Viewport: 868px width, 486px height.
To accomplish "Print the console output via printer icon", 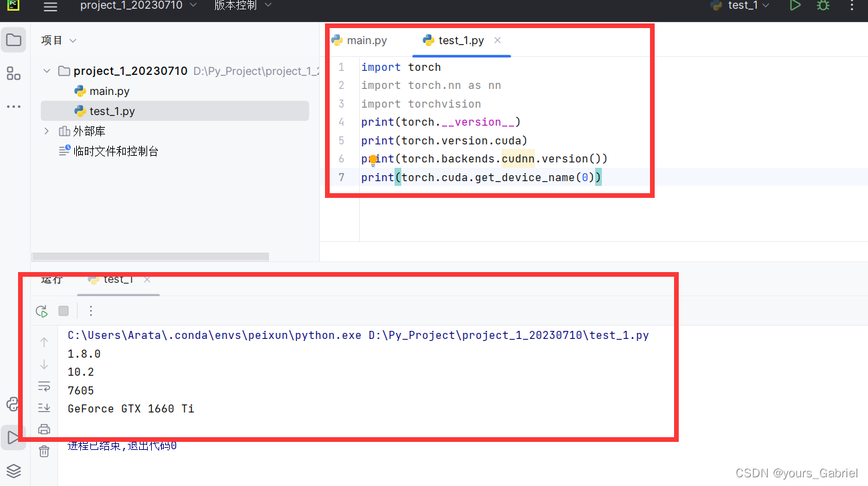I will [44, 429].
